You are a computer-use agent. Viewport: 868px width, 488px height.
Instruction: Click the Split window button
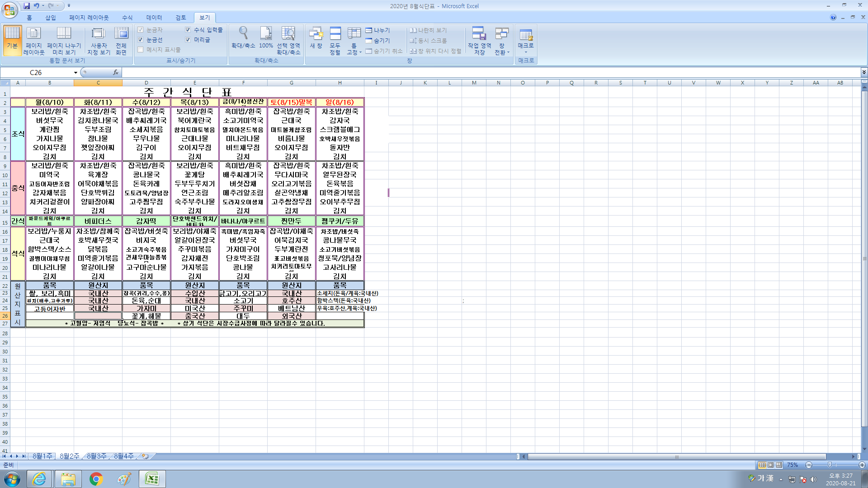pos(377,30)
